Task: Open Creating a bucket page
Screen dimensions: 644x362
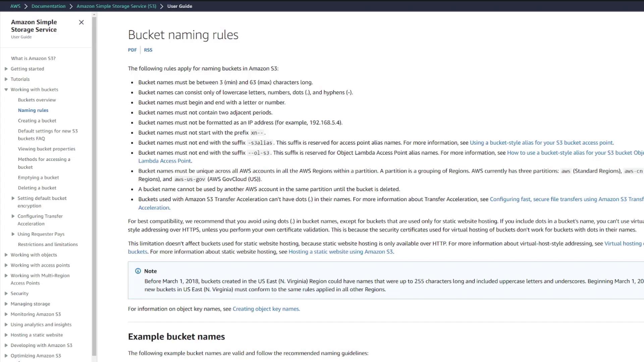Action: tap(37, 121)
